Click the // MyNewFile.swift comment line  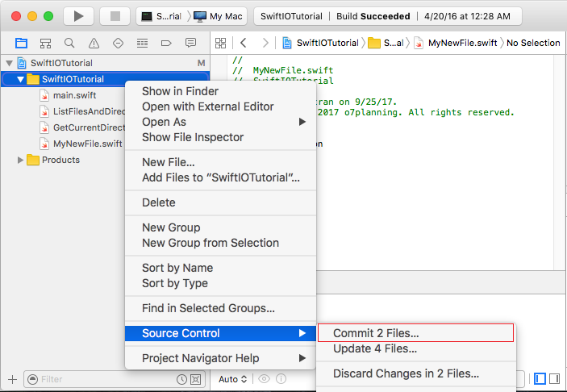[283, 70]
